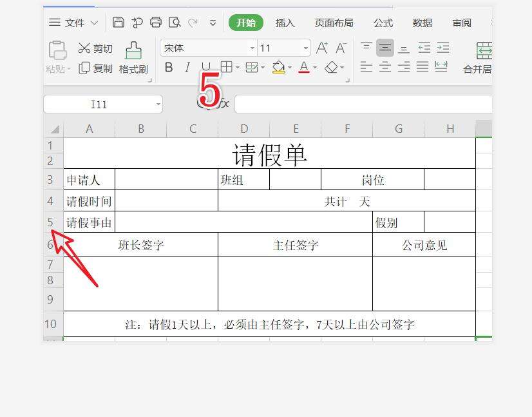
Task: Click the cell borders icon
Action: tap(226, 67)
